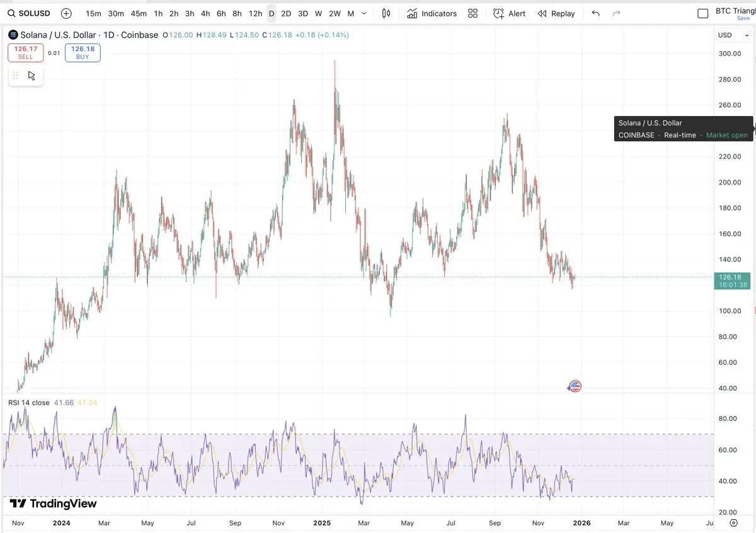This screenshot has width=756, height=533.
Task: Select the 30m timeframe
Action: tap(116, 13)
